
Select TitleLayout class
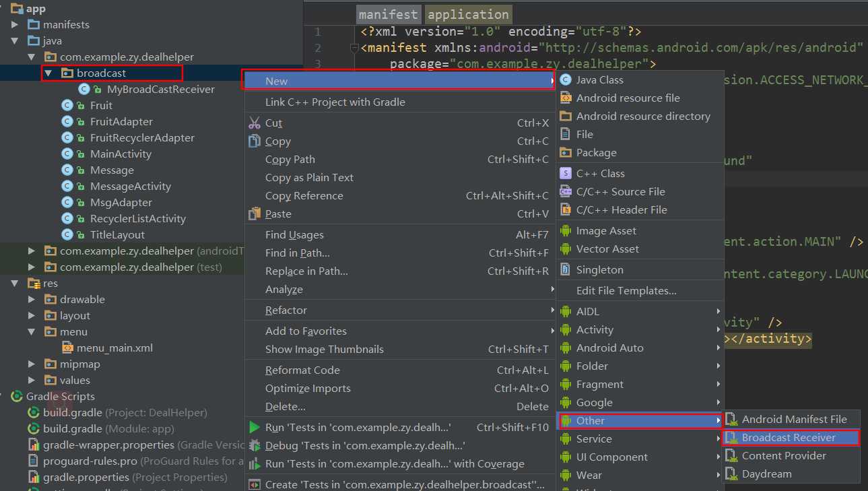click(118, 234)
